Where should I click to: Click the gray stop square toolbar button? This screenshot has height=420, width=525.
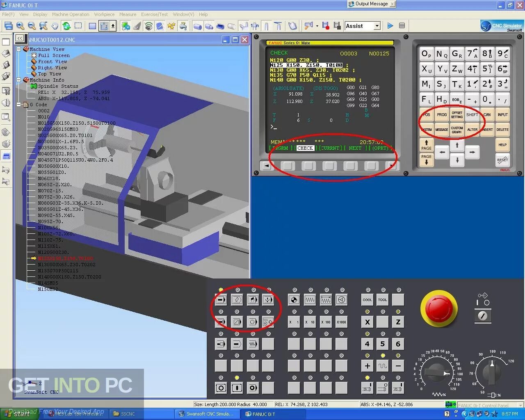pos(402,26)
